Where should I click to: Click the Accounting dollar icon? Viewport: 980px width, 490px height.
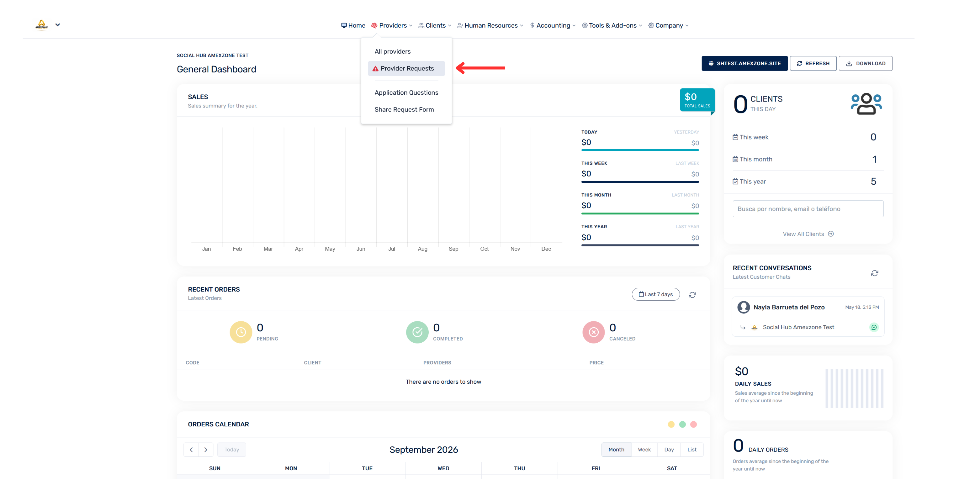pyautogui.click(x=532, y=25)
